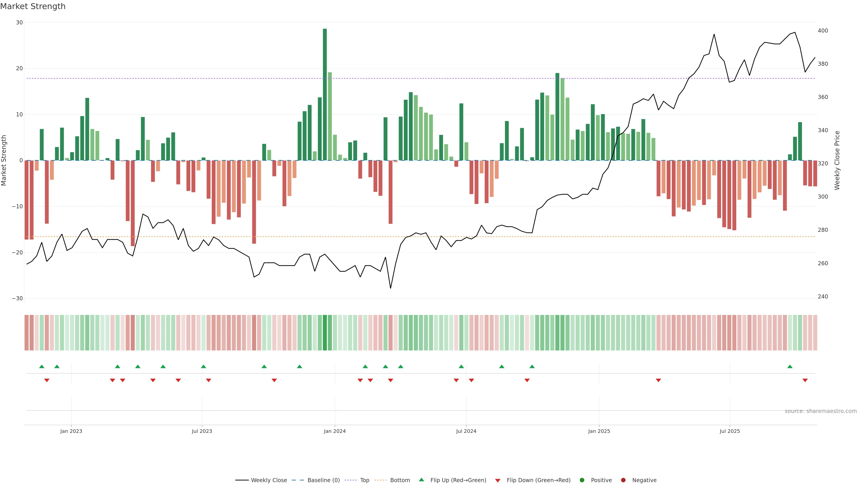Click the green Positive legend dot

[x=582, y=480]
